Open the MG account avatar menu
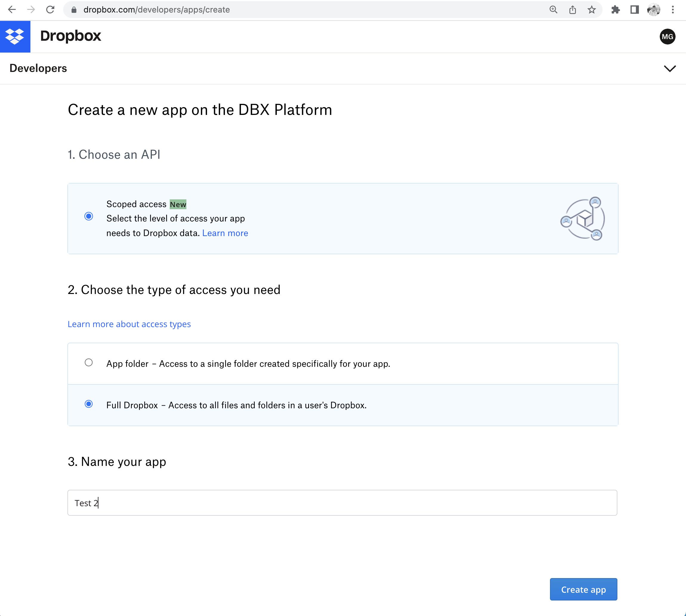The height and width of the screenshot is (616, 686). click(667, 36)
